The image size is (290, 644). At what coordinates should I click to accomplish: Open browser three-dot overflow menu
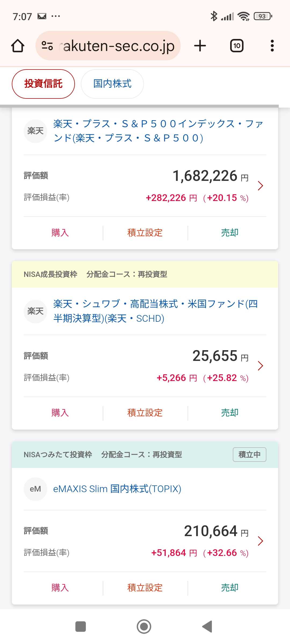coord(272,46)
